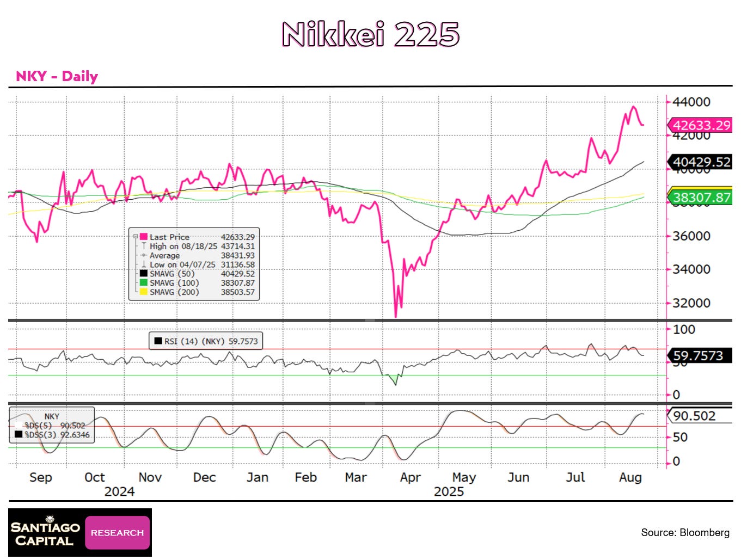Click the 2025 year label
Screen dimensions: 747x560
pos(449,492)
